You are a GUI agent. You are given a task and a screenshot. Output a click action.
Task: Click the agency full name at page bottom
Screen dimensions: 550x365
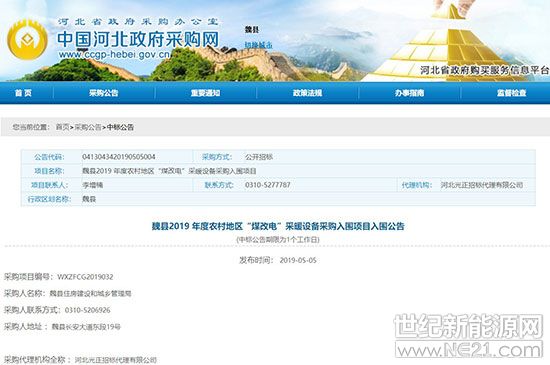click(115, 360)
